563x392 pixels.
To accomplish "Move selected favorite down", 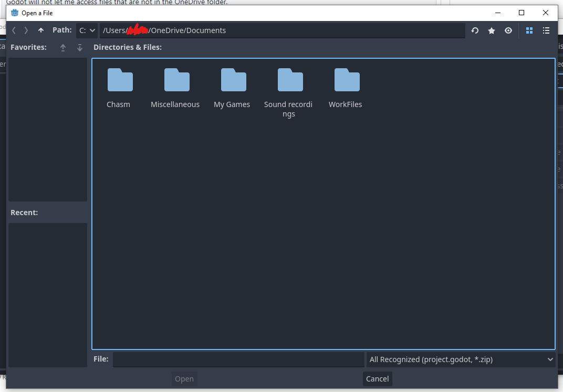I will 79,47.
